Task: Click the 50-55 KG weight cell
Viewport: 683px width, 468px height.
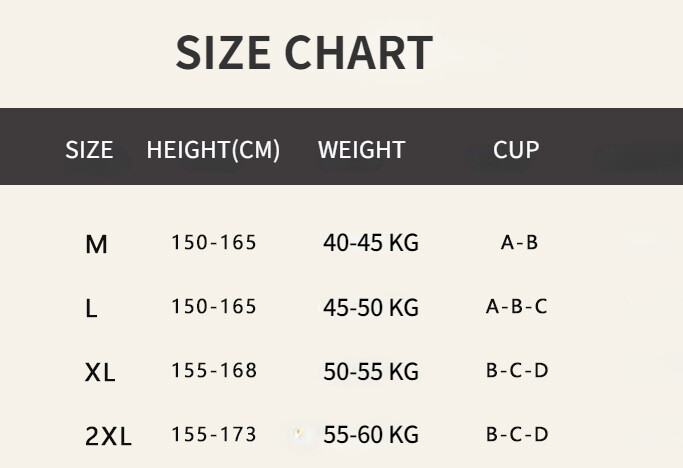Action: [x=370, y=372]
